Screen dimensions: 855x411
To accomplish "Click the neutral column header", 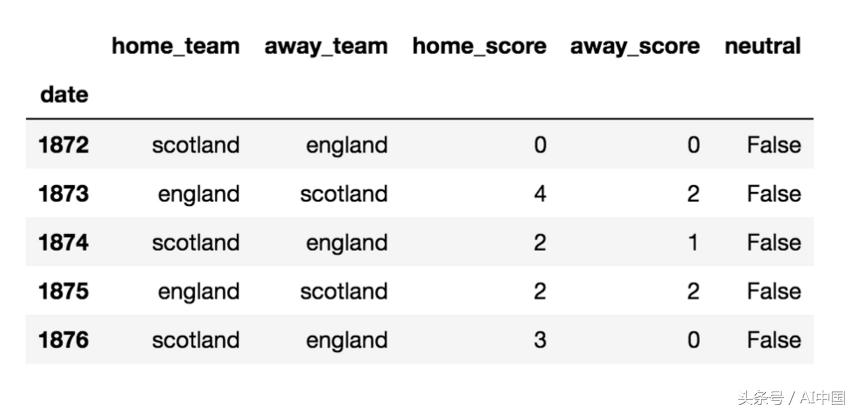I will (x=762, y=46).
